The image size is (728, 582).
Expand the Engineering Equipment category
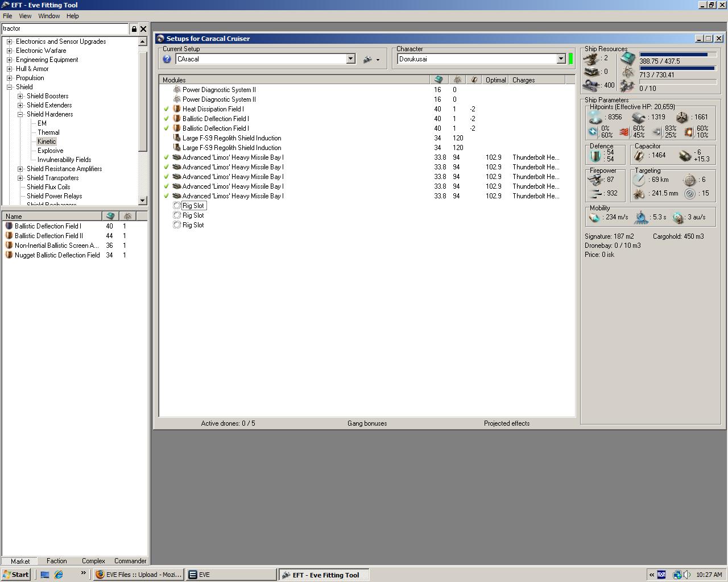[x=9, y=60]
